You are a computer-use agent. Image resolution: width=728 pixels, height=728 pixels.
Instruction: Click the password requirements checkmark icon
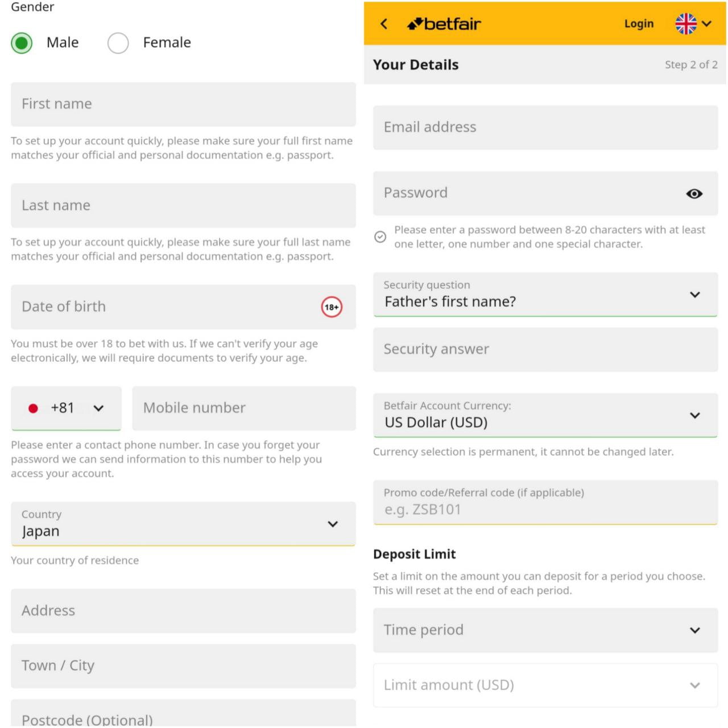[x=380, y=237]
